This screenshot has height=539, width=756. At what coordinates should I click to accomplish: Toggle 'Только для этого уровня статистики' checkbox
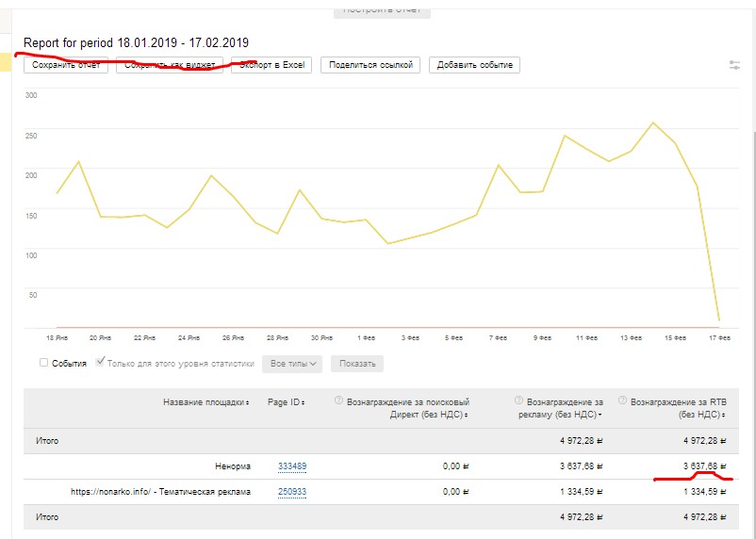click(101, 363)
